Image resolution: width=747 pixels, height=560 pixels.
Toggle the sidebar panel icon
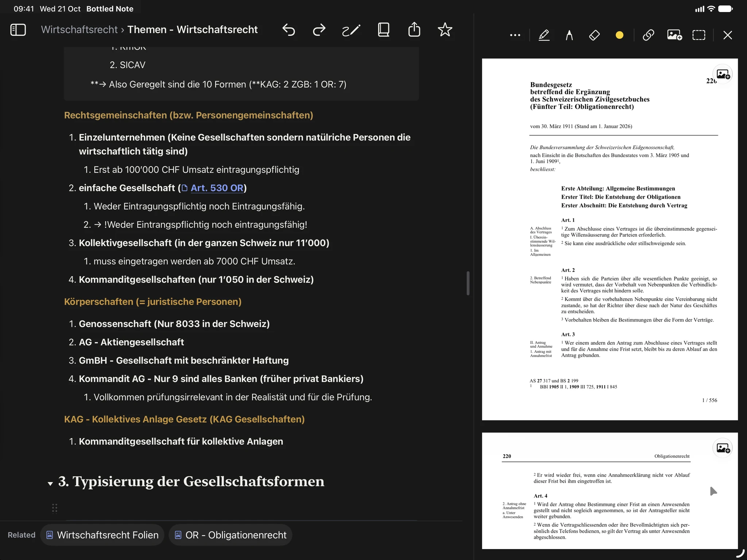coord(18,30)
